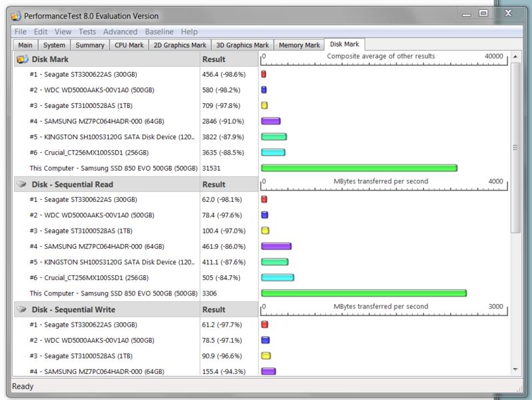Viewport: 532px width, 400px height.
Task: Select #2 WDC row under Sequential Write
Action: pos(92,340)
